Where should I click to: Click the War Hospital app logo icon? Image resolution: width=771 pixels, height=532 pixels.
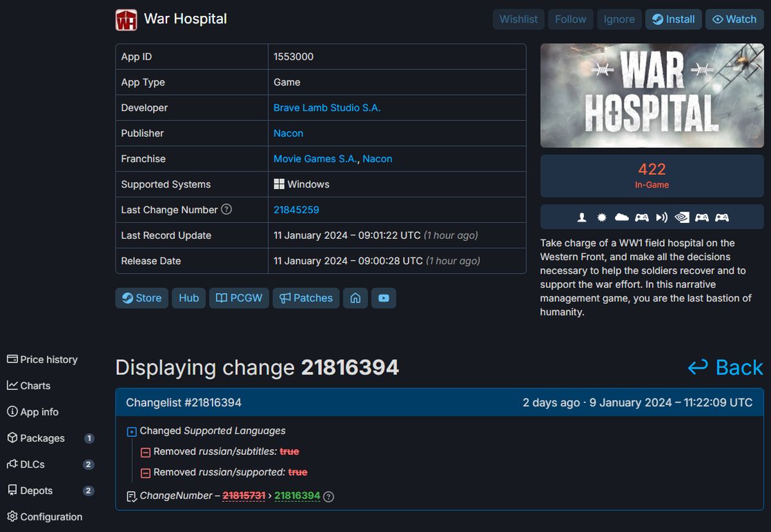tap(126, 20)
